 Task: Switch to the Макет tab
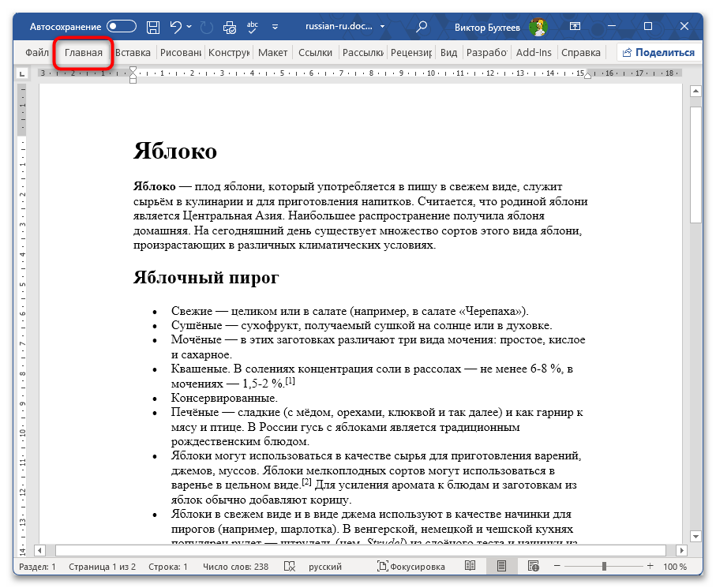point(272,53)
